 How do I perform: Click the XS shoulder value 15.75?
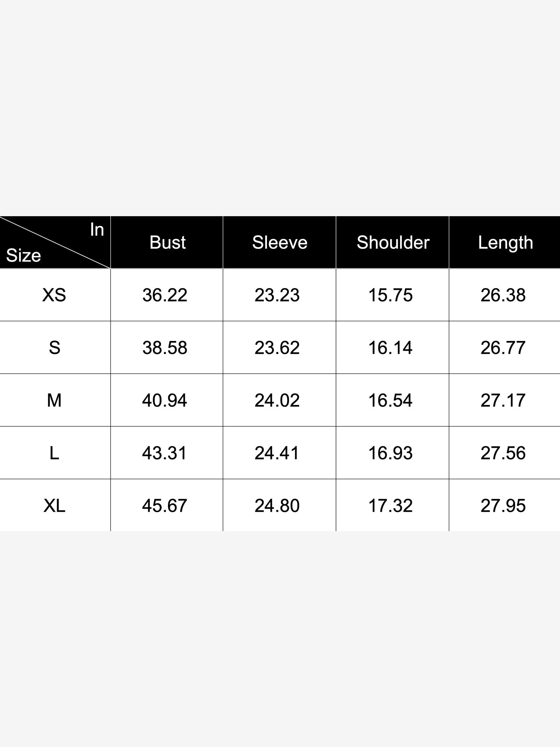[x=391, y=295]
